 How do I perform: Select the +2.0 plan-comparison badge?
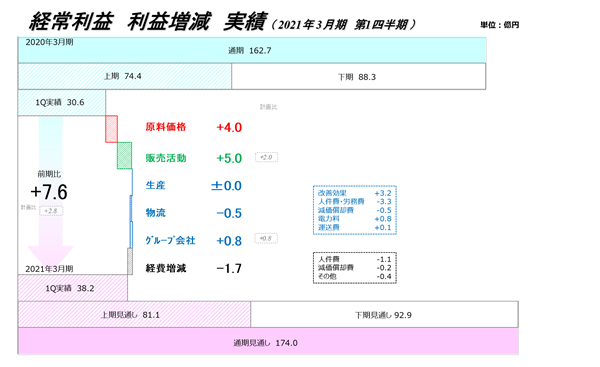pyautogui.click(x=266, y=157)
